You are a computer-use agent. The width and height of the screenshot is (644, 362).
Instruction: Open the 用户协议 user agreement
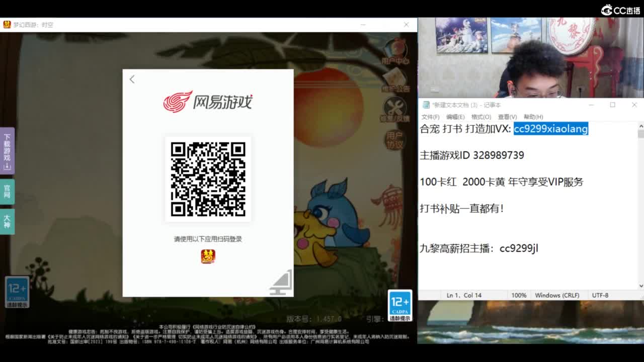[x=394, y=139]
